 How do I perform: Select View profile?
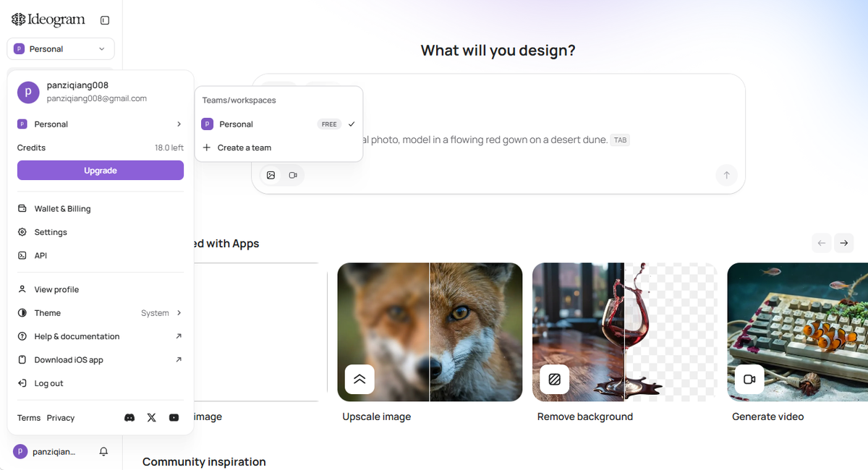pyautogui.click(x=101, y=289)
